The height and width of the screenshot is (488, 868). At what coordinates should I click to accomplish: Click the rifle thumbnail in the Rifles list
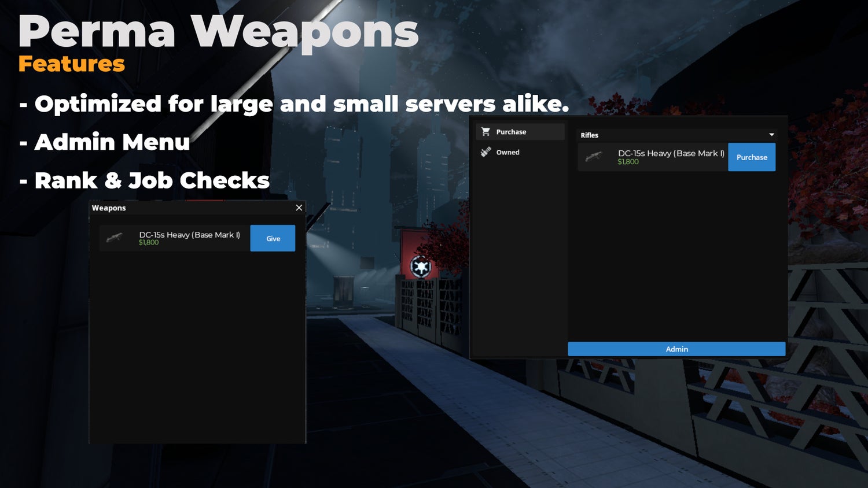click(593, 157)
